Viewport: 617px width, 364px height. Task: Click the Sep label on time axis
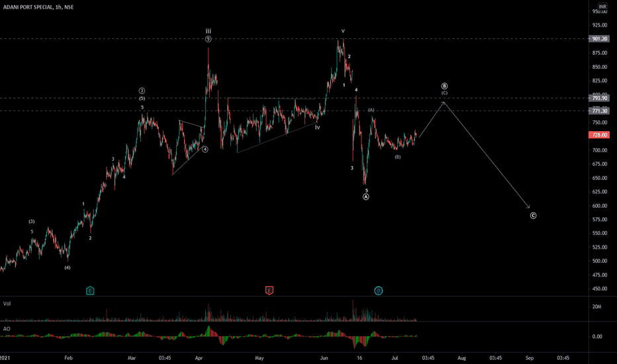pos(530,358)
